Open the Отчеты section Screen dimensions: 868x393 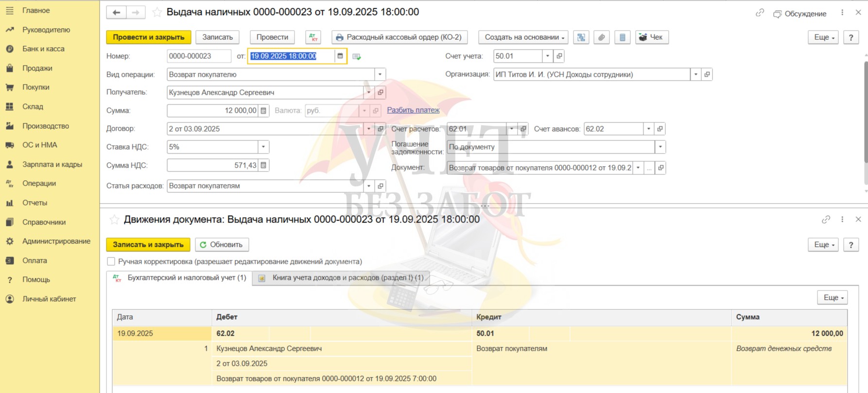[x=35, y=203]
